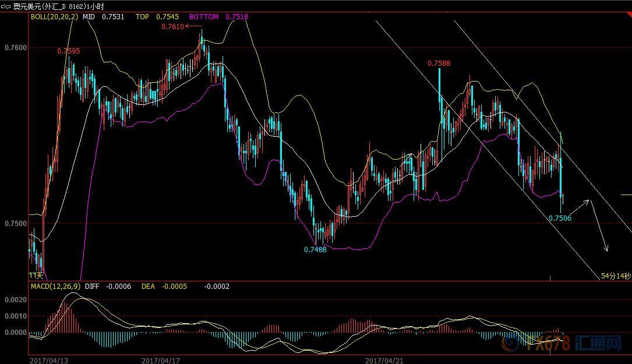Screen dimensions: 632x364
Task: Click the 2017/04/21 date marker
Action: (384, 360)
